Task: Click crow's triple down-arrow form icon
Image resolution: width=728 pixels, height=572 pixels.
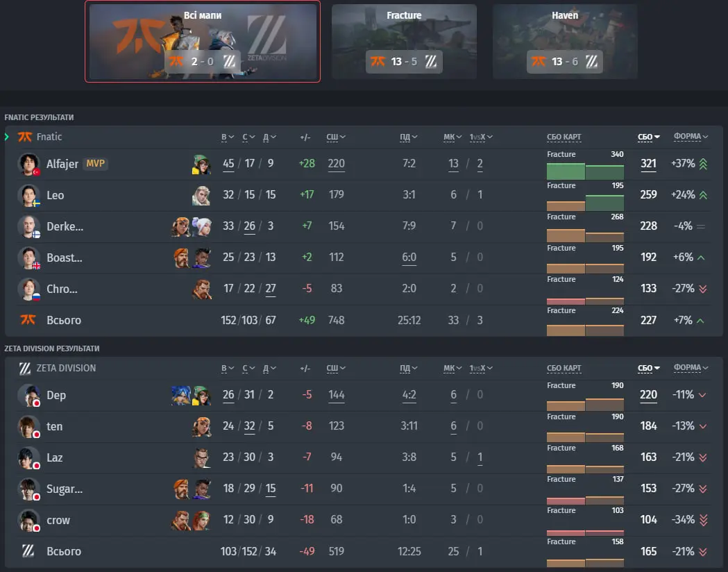Action: point(703,520)
